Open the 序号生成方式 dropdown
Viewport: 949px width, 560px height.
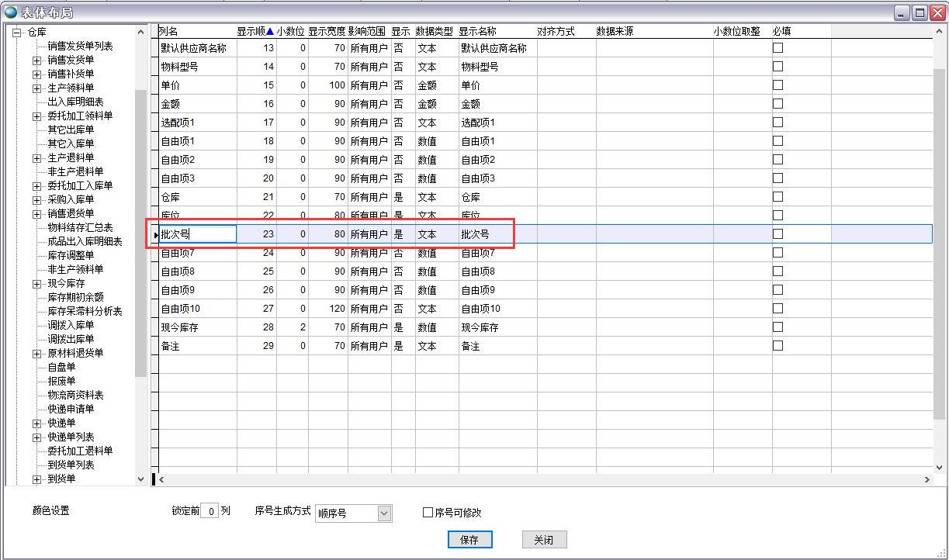[x=384, y=513]
